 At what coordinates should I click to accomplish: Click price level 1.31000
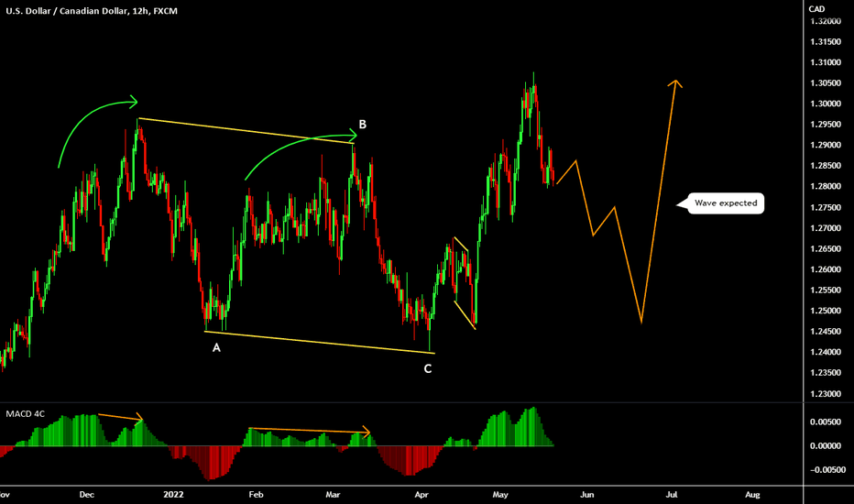coord(825,62)
